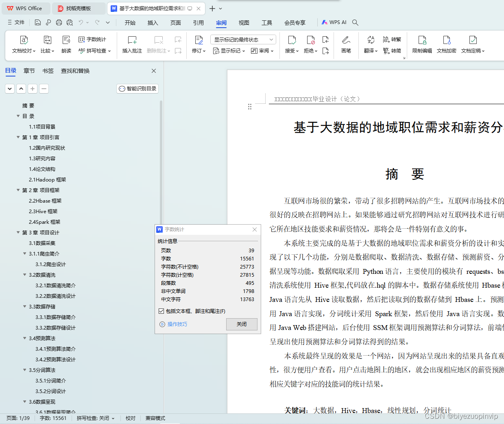Activate the 画笔 pen tool

point(346,44)
